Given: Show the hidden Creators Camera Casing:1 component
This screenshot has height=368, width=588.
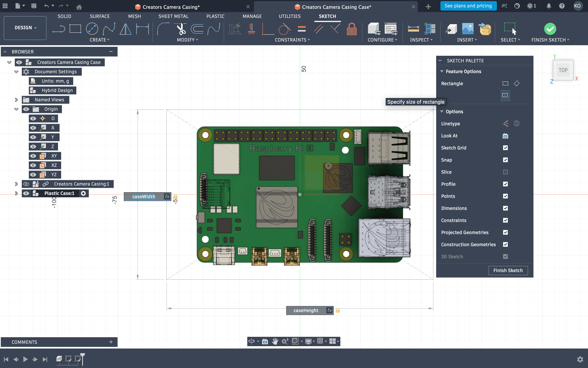Looking at the screenshot, I should 26,184.
